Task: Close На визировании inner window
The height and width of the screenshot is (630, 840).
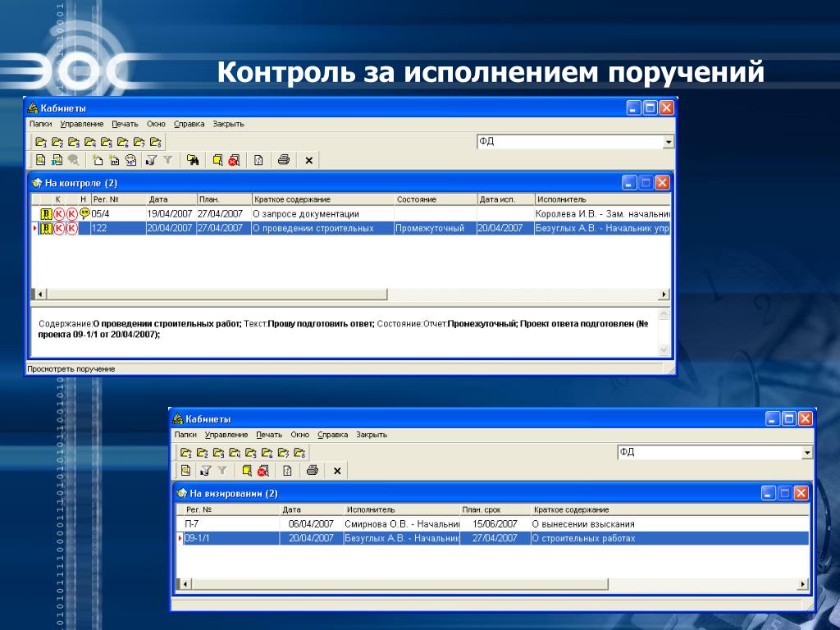Action: point(801,493)
